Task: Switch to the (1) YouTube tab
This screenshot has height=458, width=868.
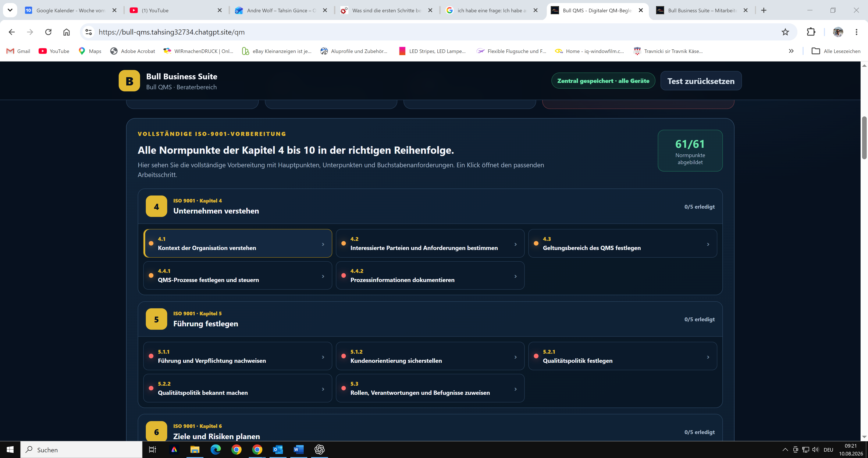Action: [x=176, y=10]
